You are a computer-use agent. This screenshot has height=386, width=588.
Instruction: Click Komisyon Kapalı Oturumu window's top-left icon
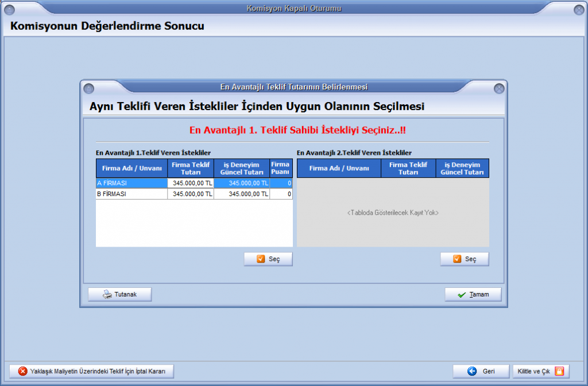pos(10,10)
